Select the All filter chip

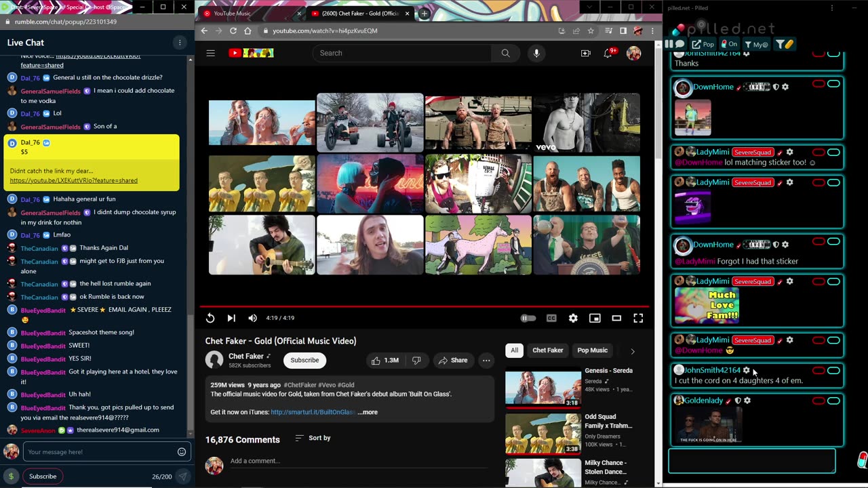click(514, 350)
